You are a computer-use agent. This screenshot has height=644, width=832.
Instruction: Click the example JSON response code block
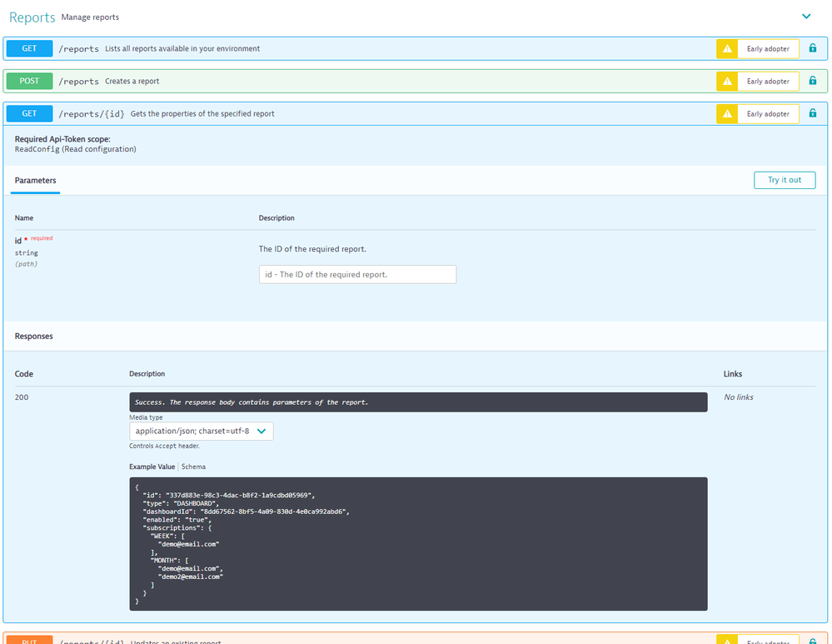[417, 545]
